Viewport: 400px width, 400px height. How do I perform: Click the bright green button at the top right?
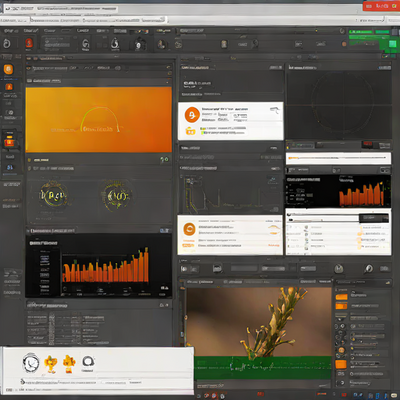click(x=392, y=44)
